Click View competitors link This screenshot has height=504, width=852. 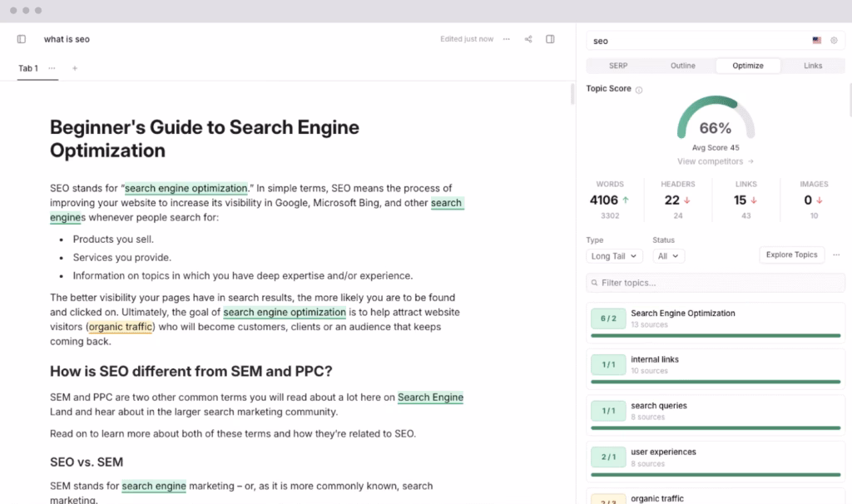[x=711, y=161]
